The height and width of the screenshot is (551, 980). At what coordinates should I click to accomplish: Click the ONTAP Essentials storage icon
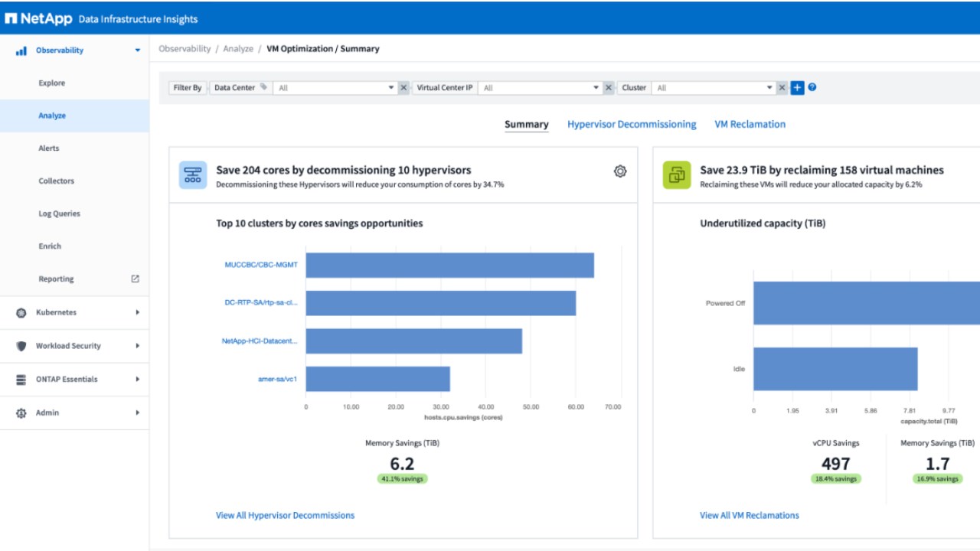point(21,380)
